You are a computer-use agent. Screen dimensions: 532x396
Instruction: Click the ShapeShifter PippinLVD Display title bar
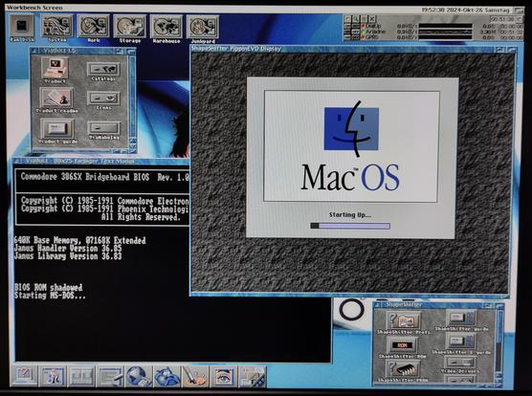click(353, 49)
